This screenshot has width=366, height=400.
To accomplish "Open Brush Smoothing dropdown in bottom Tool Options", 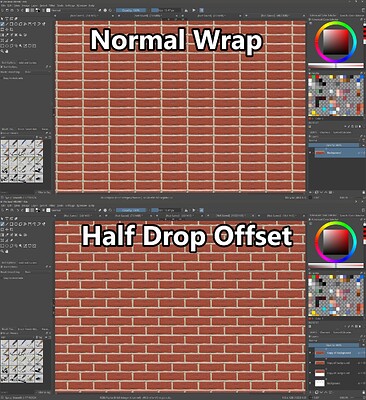I will click(37, 272).
